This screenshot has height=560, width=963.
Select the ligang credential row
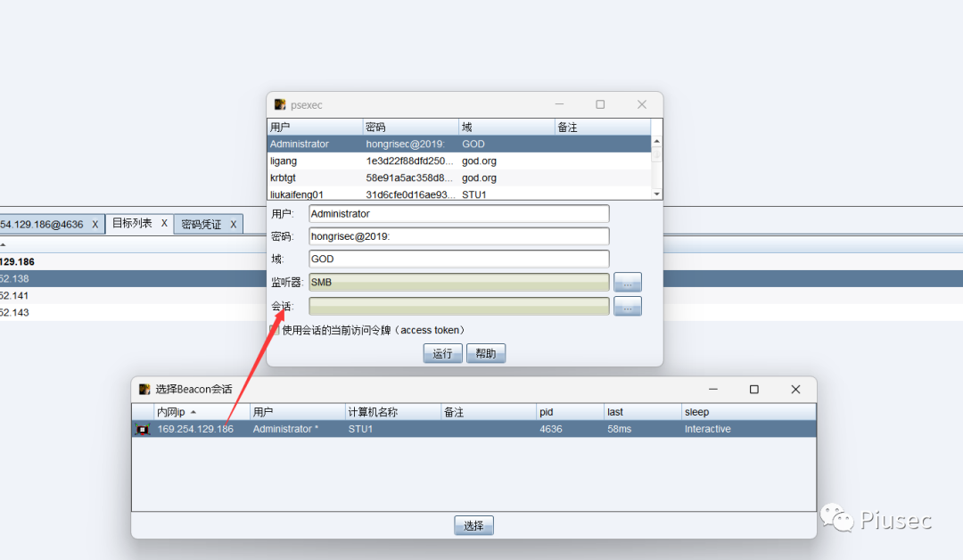[459, 161]
